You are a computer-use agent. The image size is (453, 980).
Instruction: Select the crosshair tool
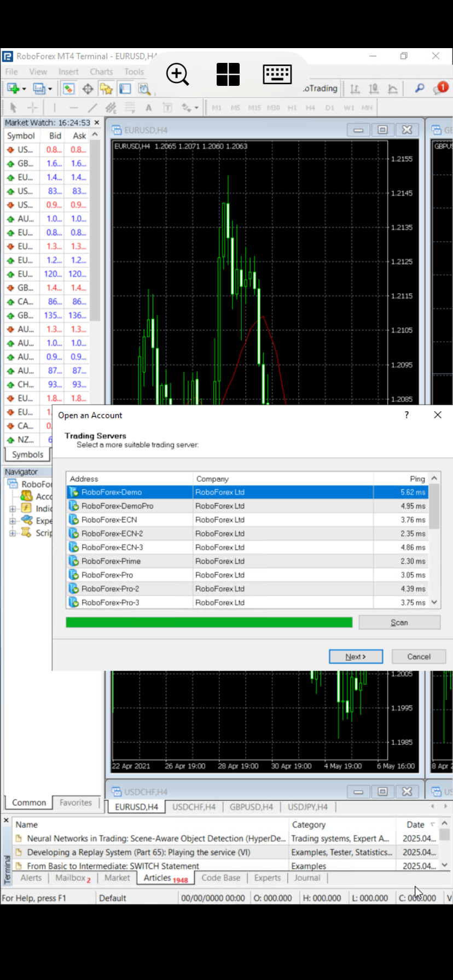click(x=32, y=108)
